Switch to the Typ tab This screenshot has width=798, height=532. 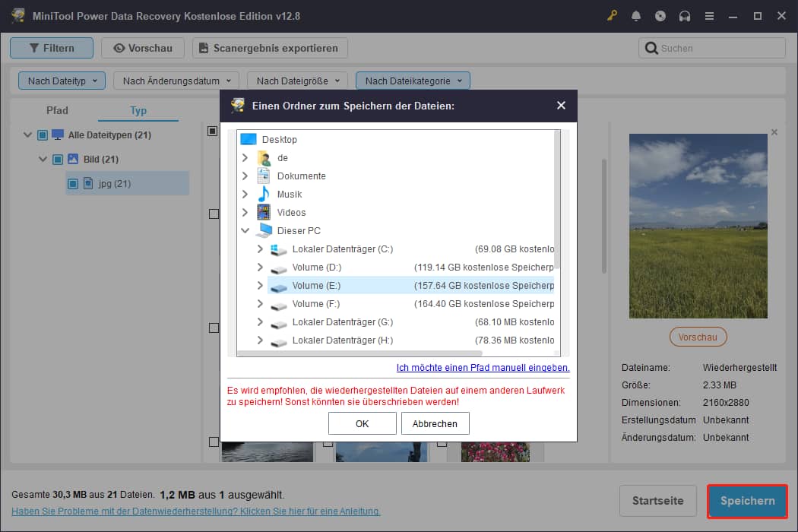[138, 110]
